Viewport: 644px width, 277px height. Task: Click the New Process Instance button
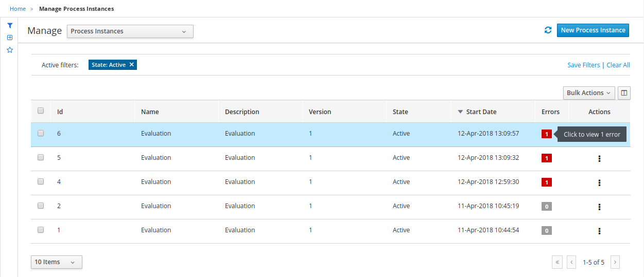coord(593,30)
